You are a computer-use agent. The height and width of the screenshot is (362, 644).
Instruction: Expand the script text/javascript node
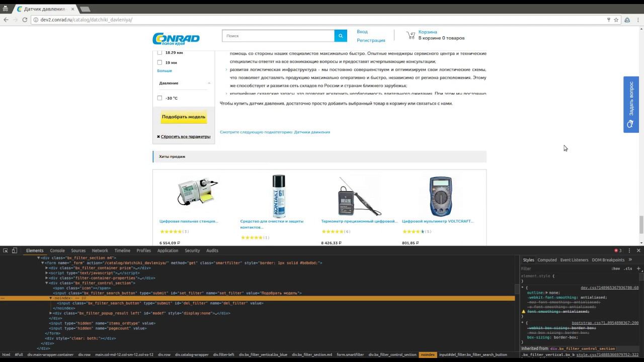(x=47, y=273)
